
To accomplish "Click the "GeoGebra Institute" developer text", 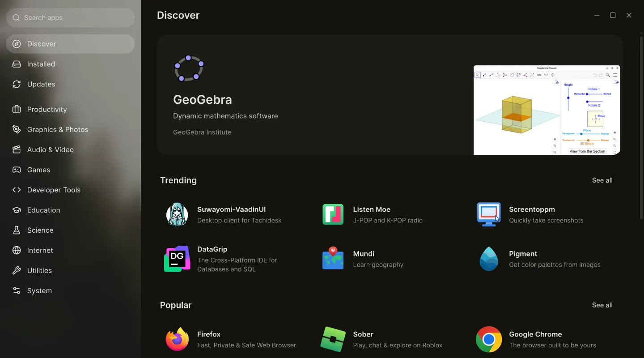I will click(x=202, y=132).
